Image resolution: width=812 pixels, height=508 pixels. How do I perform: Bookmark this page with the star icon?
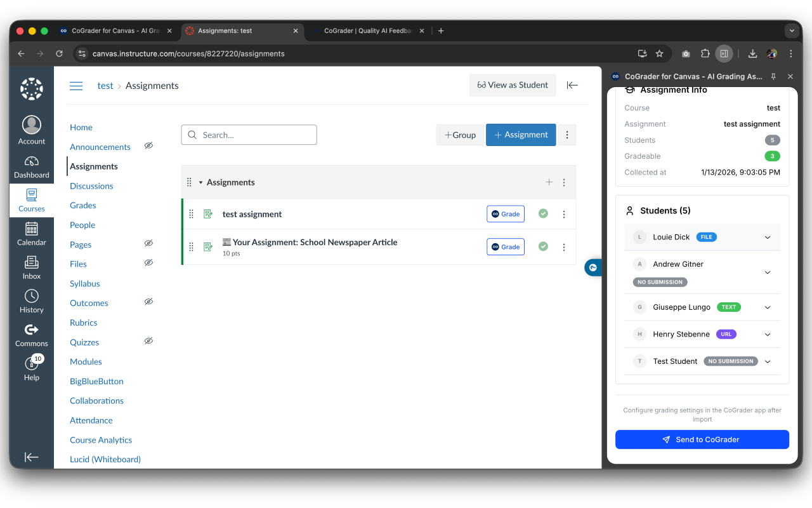coord(659,54)
